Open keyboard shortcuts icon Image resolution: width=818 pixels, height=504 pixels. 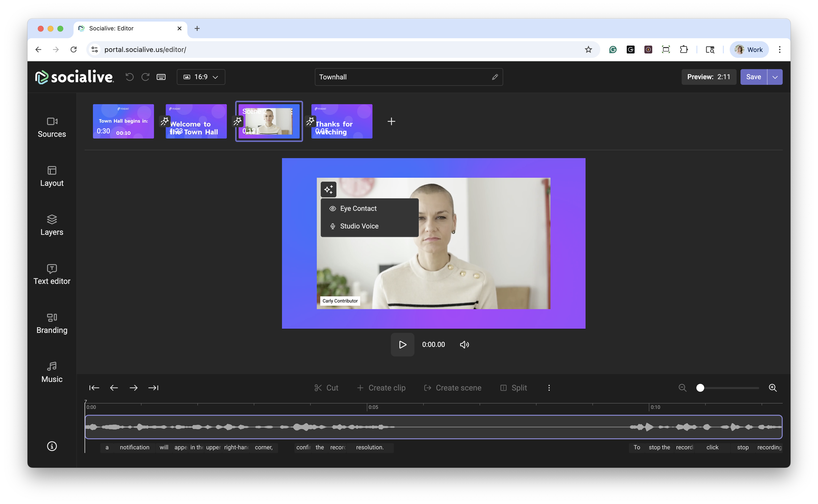coord(161,77)
